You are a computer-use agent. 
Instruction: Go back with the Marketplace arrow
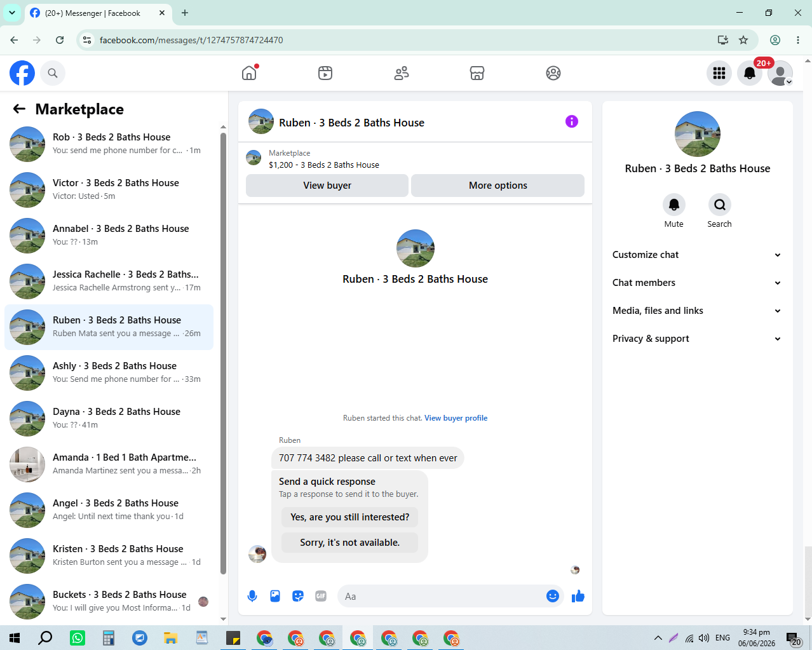point(19,109)
